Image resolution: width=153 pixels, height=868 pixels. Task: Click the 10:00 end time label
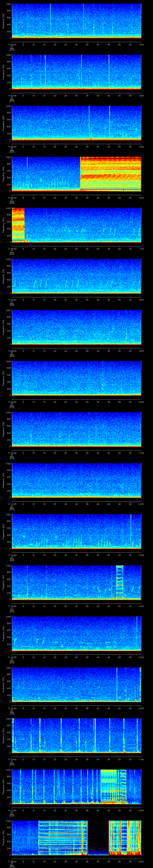(141, 402)
